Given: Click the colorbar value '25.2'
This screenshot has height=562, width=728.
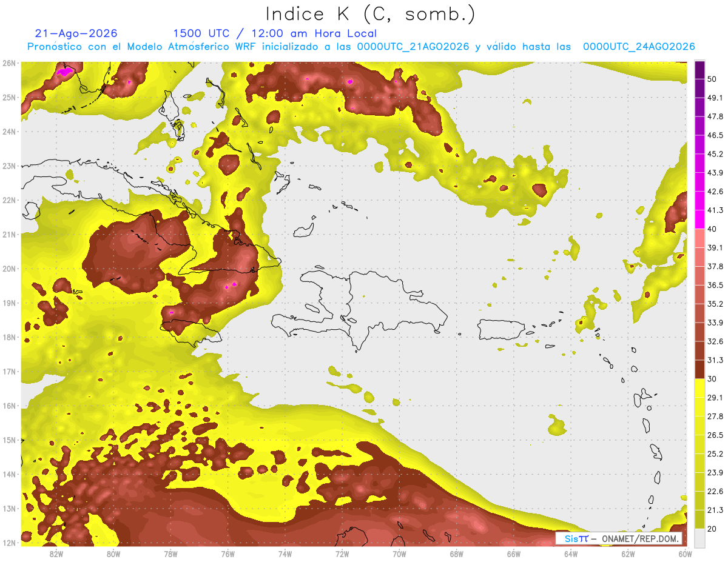Looking at the screenshot, I should pyautogui.click(x=716, y=454).
